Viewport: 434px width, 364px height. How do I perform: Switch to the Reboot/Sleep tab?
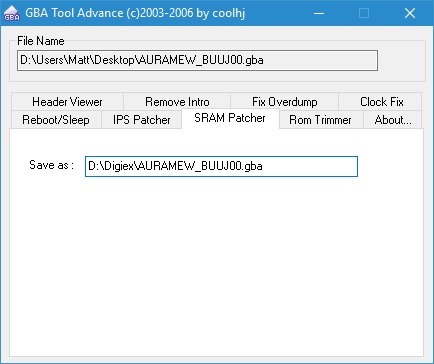[x=56, y=120]
